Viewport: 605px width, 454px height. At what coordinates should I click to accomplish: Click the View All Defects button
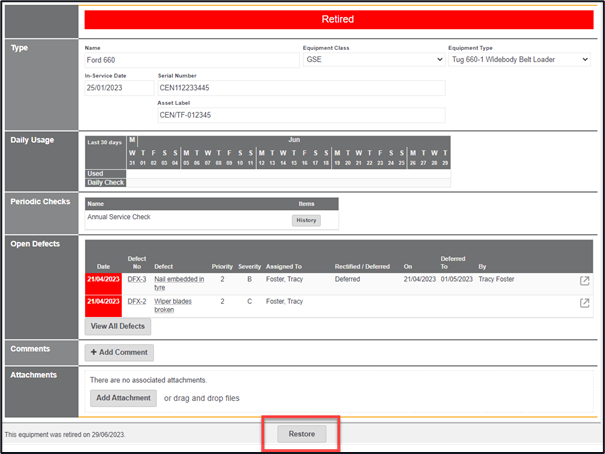tap(118, 326)
